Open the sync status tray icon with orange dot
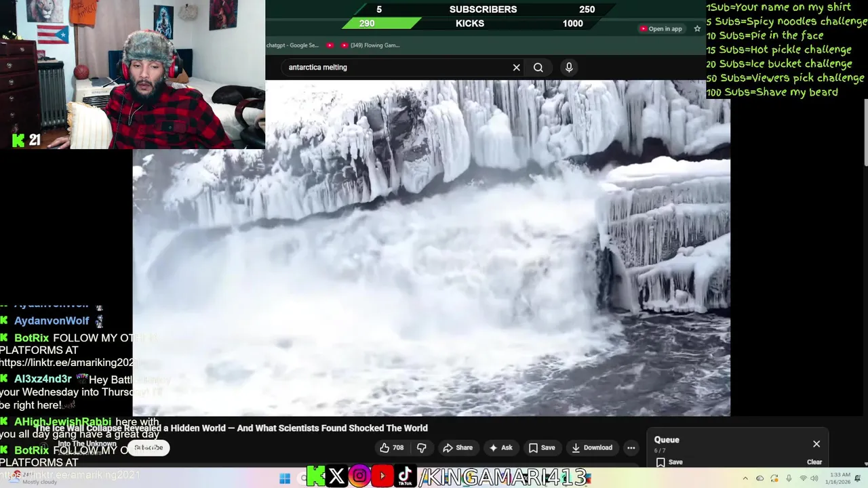Image resolution: width=868 pixels, height=488 pixels. click(x=774, y=479)
